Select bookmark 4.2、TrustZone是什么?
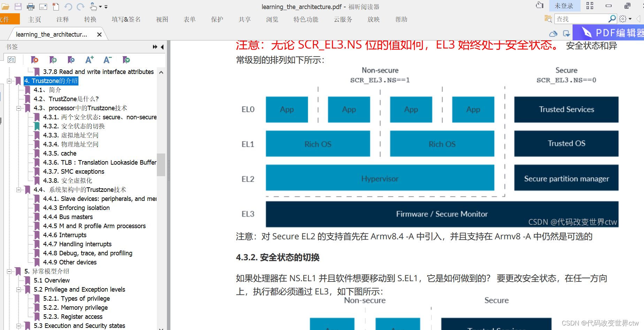Image resolution: width=644 pixels, height=330 pixels. (66, 99)
